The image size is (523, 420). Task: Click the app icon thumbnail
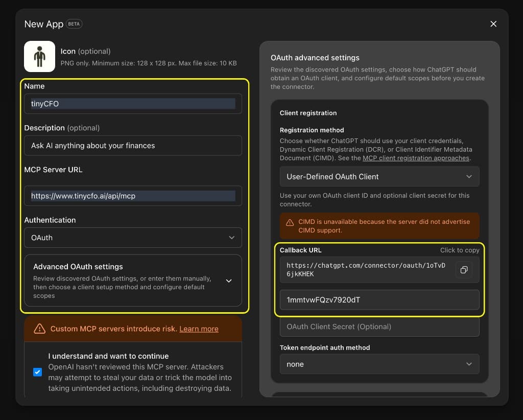tap(40, 56)
